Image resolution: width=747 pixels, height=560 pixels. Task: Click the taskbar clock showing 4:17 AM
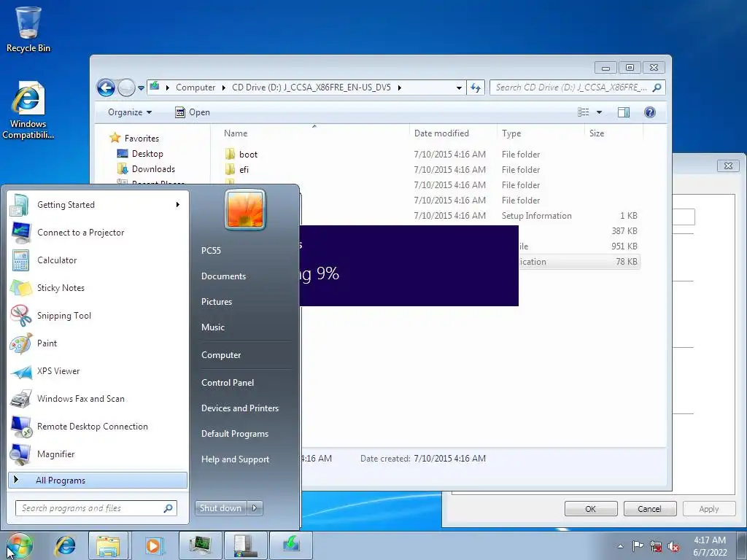[710, 546]
